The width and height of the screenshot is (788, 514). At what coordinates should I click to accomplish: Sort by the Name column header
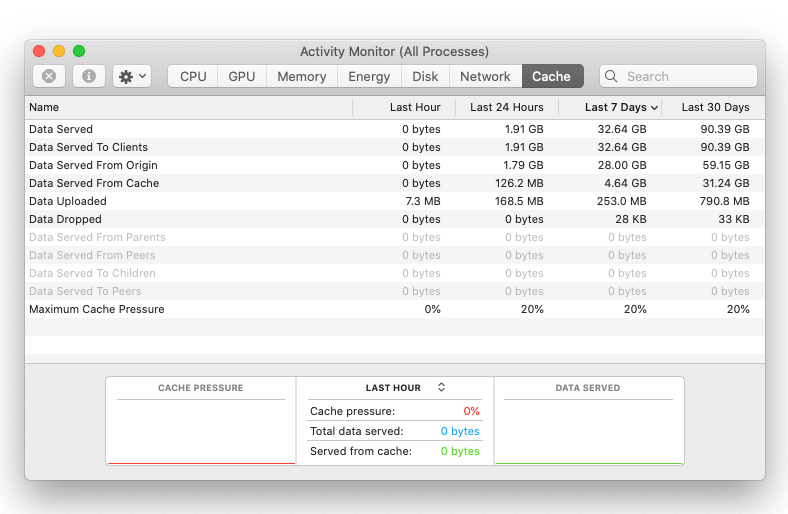click(188, 108)
